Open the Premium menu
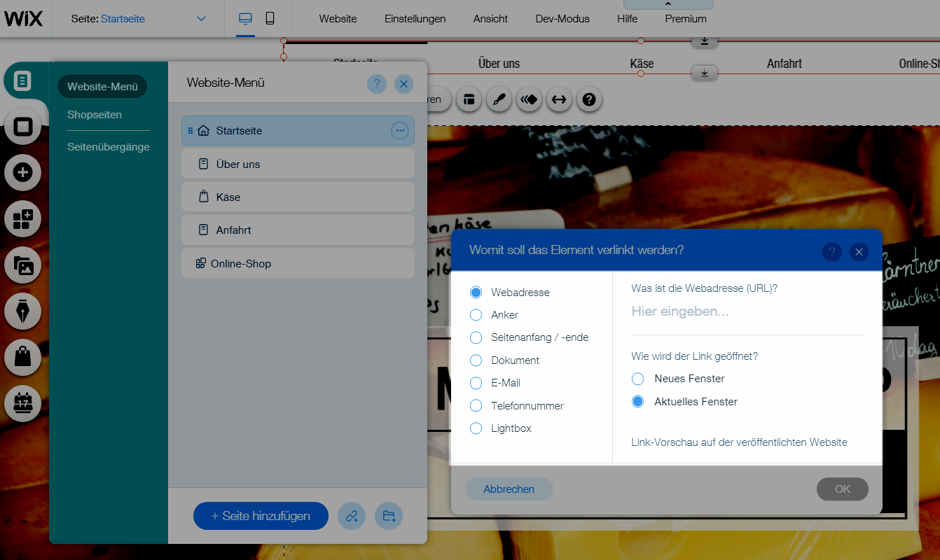 [686, 19]
